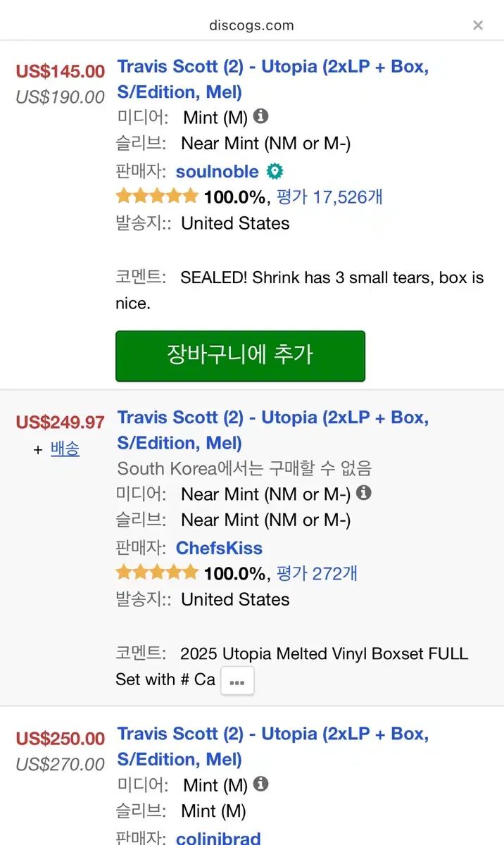Click info icon beside first Mint (M) media
The width and height of the screenshot is (504, 845).
[260, 116]
